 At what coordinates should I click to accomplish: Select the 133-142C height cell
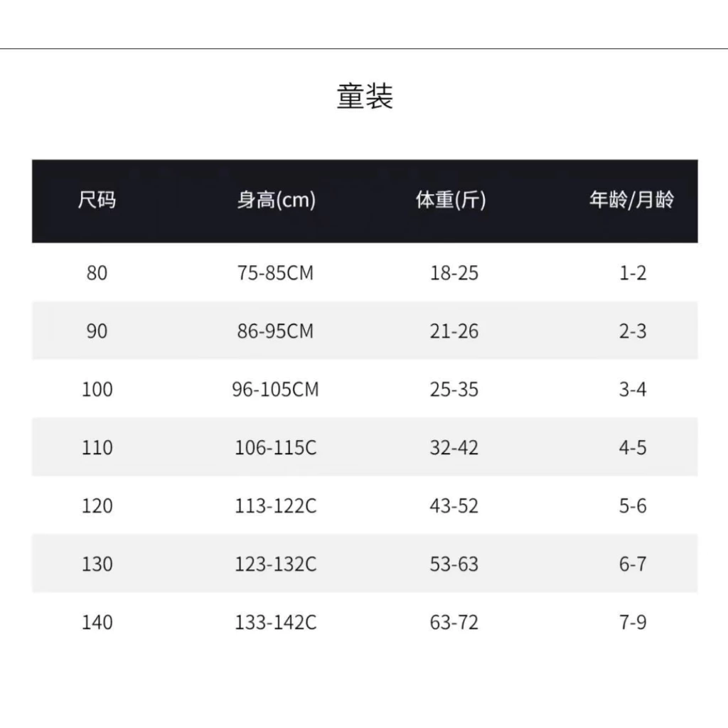tap(275, 622)
